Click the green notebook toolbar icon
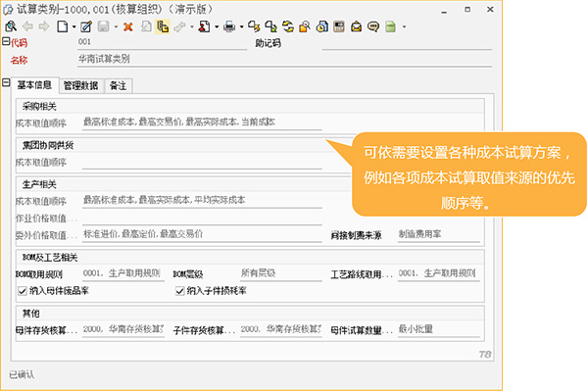 click(x=390, y=26)
